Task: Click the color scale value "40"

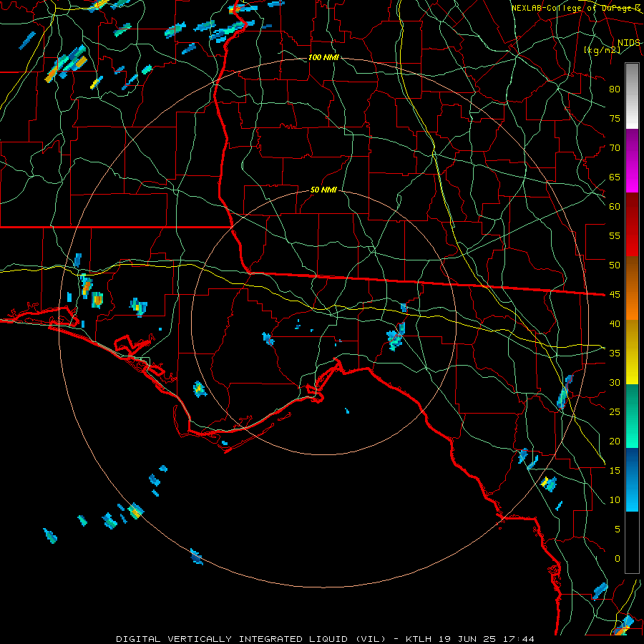Action: tap(615, 323)
